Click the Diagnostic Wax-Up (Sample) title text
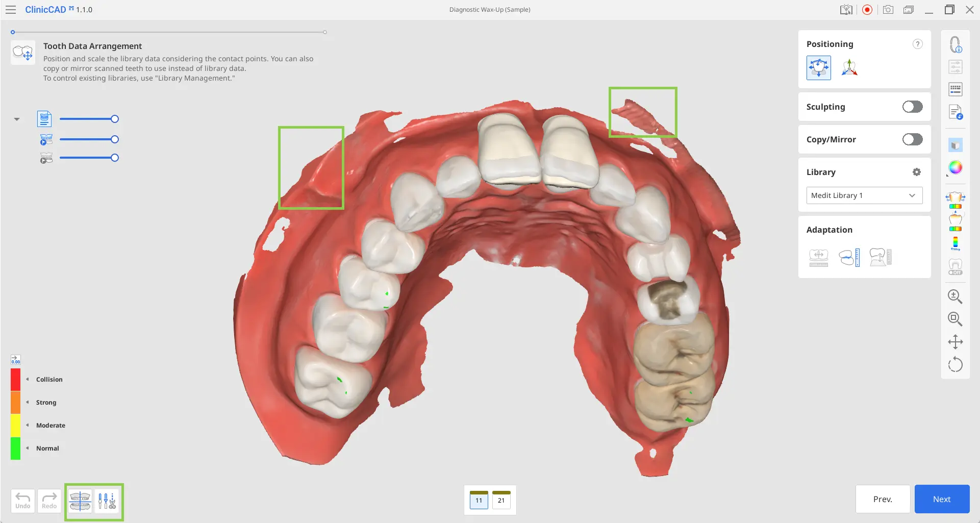Screen dimensions: 980x523 tap(490, 10)
